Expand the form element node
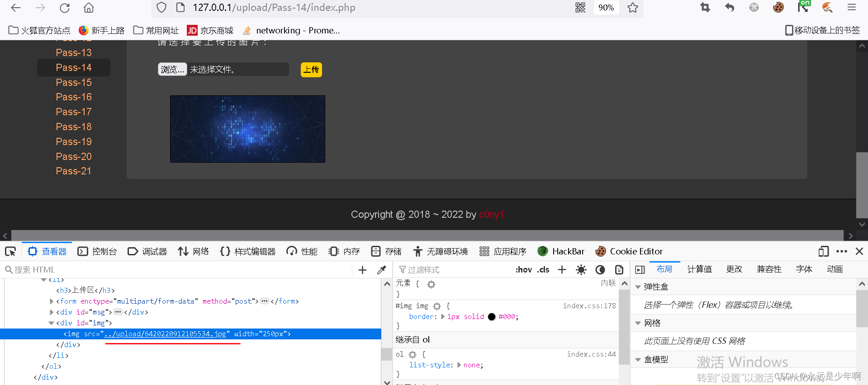The width and height of the screenshot is (868, 385). point(52,301)
